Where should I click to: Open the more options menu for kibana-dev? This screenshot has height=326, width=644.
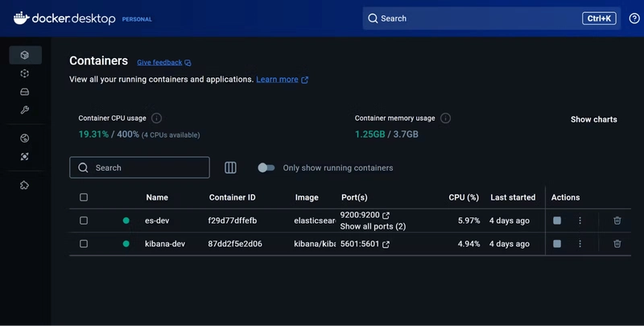(580, 244)
